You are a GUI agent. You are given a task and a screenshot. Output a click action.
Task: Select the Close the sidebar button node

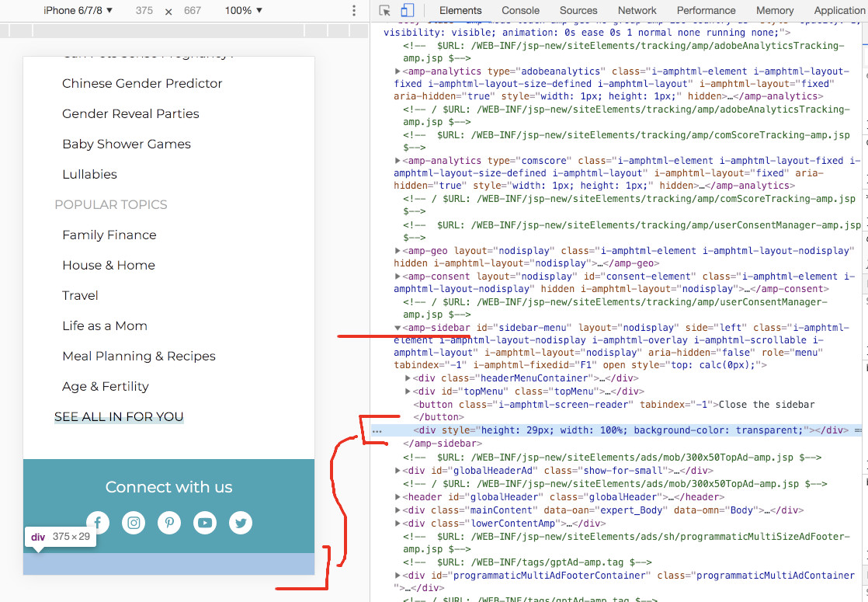614,410
